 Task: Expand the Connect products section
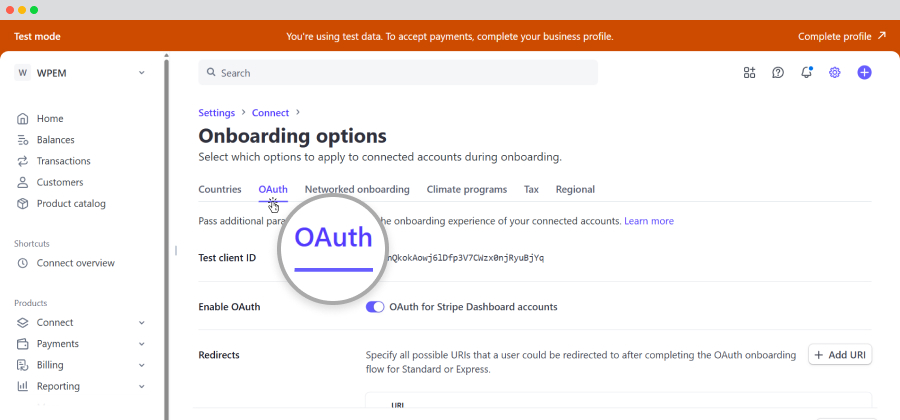(x=141, y=323)
